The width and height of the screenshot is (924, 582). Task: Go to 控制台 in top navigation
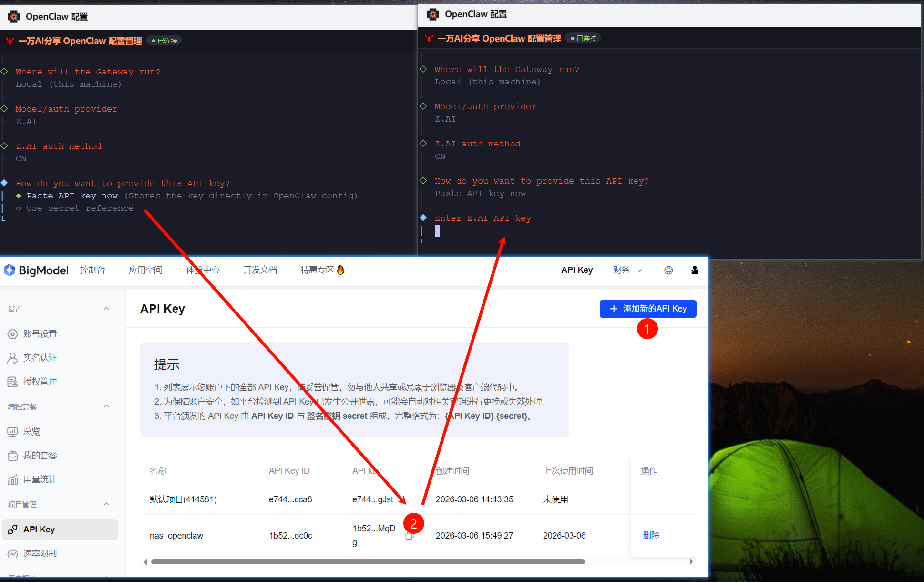(x=92, y=270)
